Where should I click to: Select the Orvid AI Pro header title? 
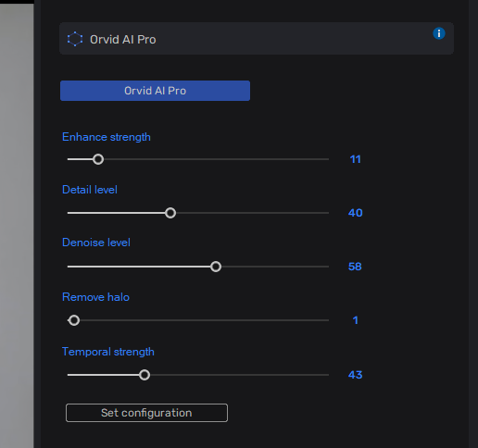pos(123,40)
